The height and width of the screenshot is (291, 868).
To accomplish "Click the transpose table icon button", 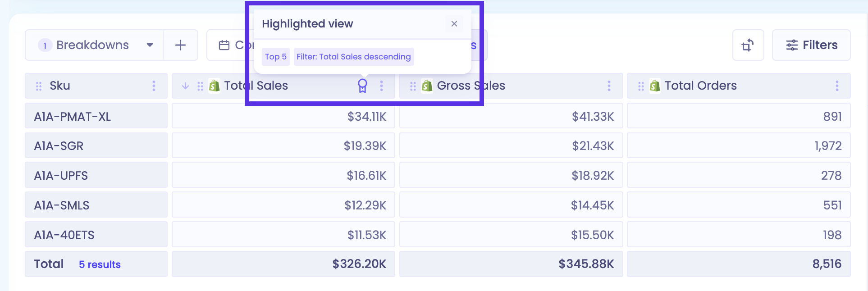I will pos(748,45).
